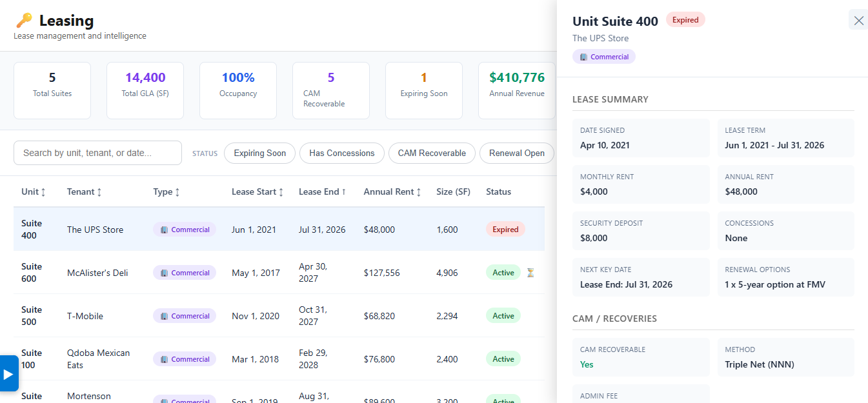868x403 pixels.
Task: Open the McAlister's Deli tenant row
Action: pyautogui.click(x=279, y=272)
